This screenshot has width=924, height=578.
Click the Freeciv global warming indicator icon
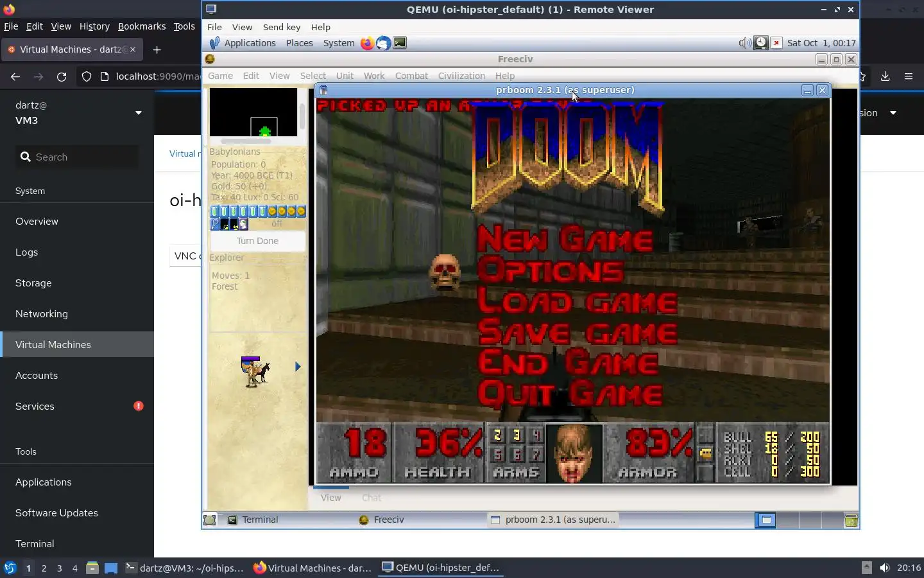pos(225,224)
